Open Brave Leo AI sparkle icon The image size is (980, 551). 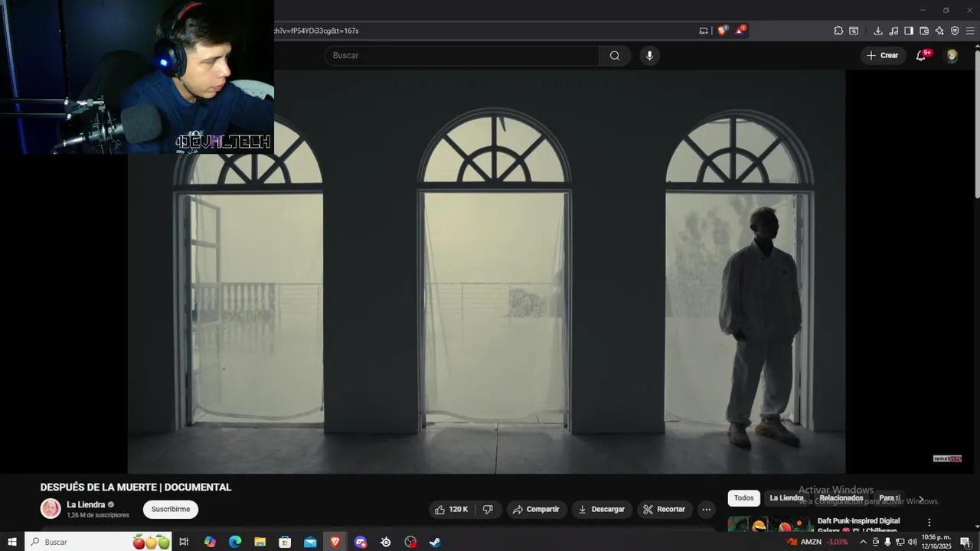(x=939, y=31)
